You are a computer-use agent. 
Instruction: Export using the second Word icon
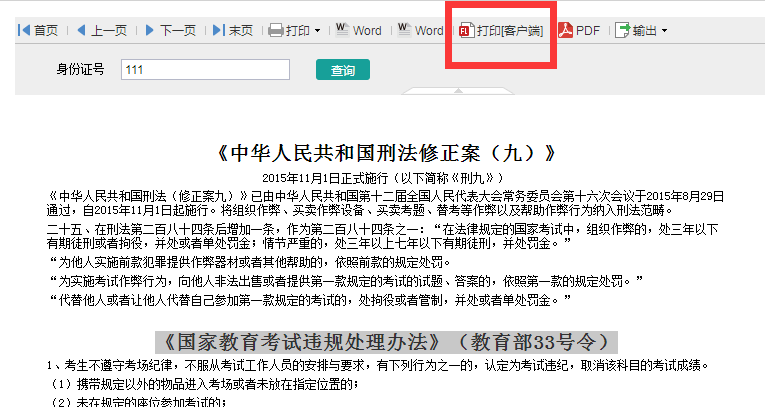coord(405,30)
